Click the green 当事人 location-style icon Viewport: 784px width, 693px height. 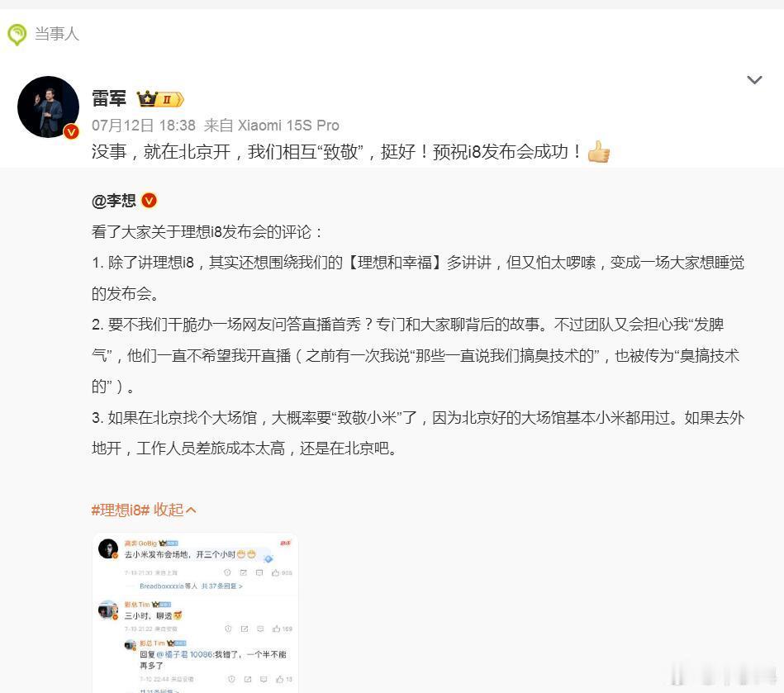coord(17,35)
